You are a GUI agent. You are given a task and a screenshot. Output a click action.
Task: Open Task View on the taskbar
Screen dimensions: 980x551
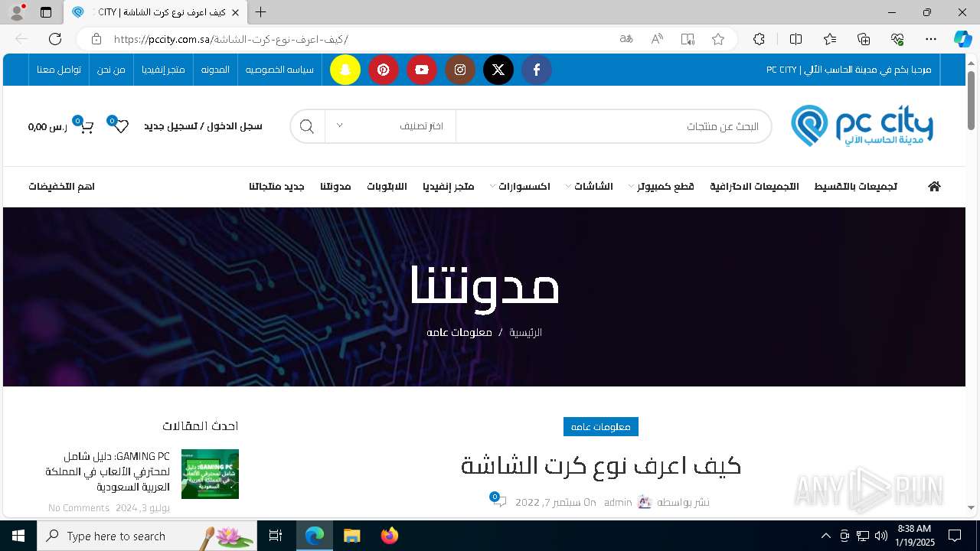[276, 536]
